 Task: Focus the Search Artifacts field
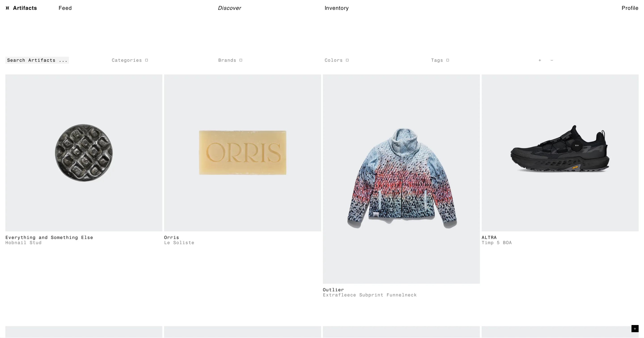point(37,60)
